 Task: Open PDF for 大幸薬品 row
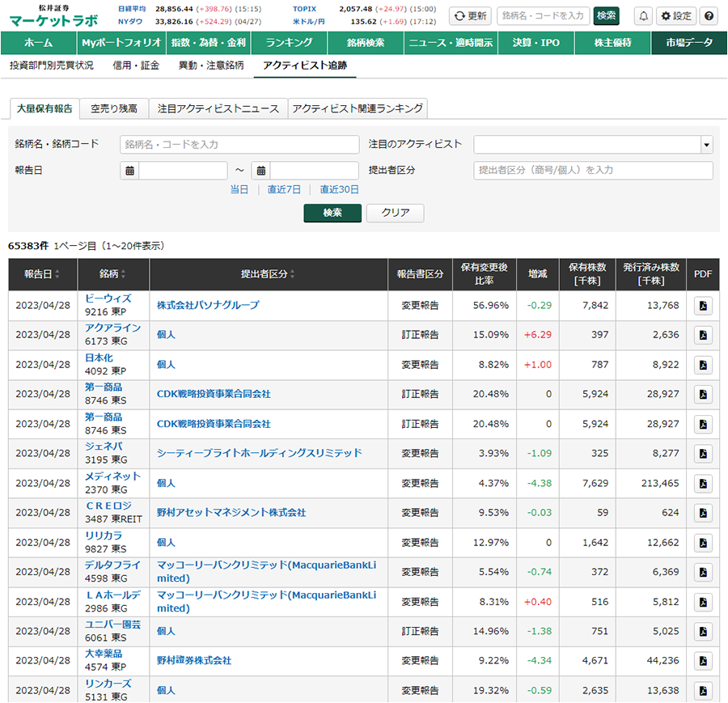703,661
